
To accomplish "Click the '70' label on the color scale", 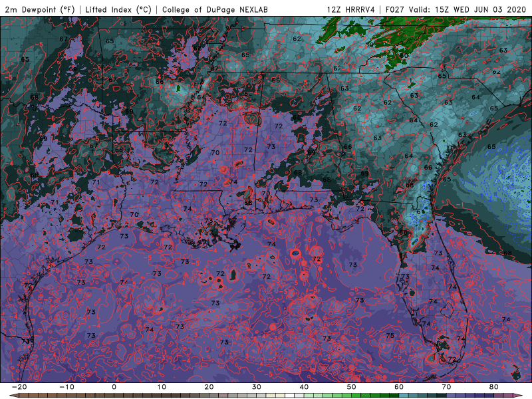I will click(446, 387).
